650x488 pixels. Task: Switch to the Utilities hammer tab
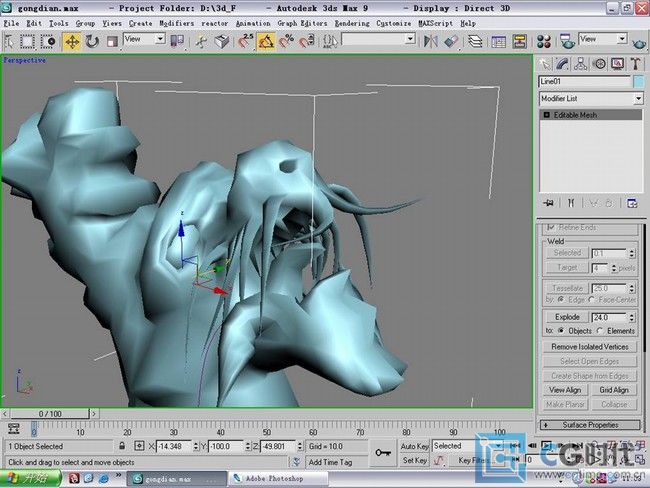pos(635,64)
